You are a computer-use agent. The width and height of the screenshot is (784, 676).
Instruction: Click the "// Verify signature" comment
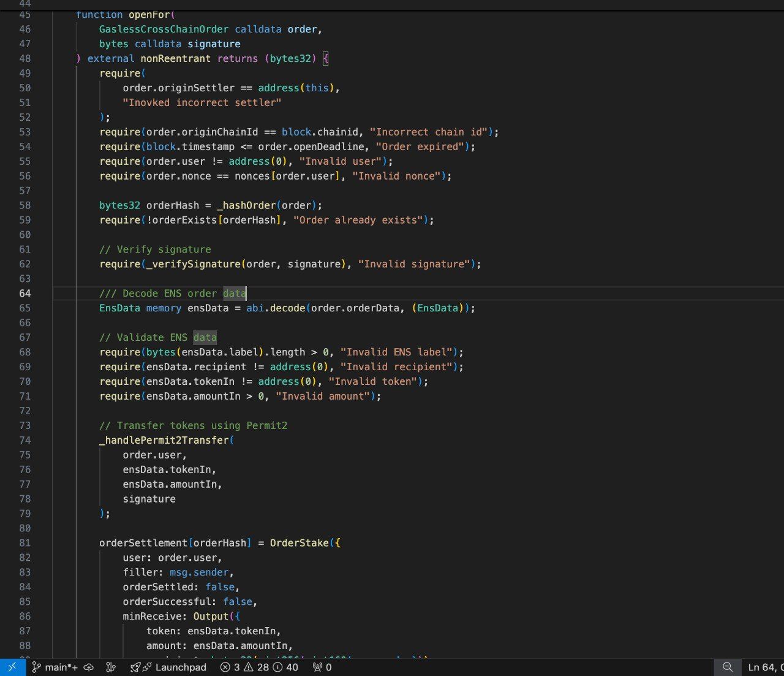pos(155,249)
